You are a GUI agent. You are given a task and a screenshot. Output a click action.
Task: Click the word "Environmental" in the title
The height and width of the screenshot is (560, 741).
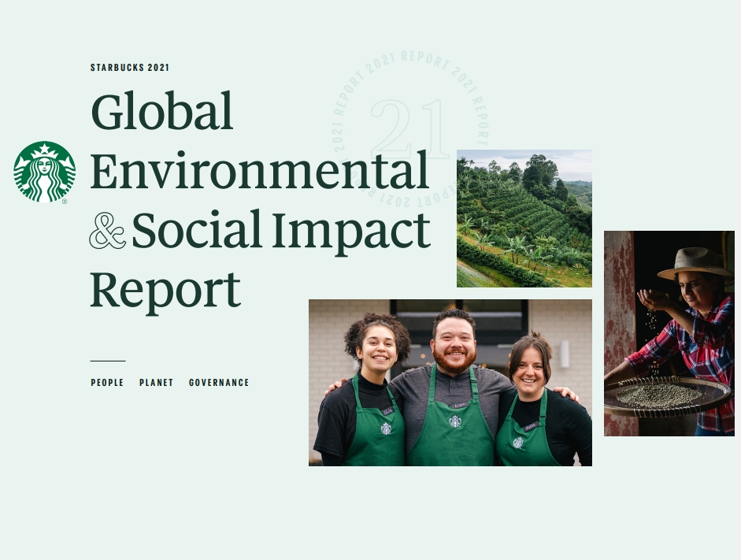(x=259, y=170)
